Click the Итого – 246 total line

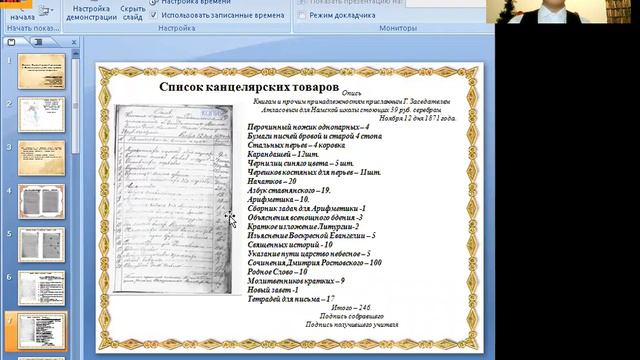click(x=351, y=308)
